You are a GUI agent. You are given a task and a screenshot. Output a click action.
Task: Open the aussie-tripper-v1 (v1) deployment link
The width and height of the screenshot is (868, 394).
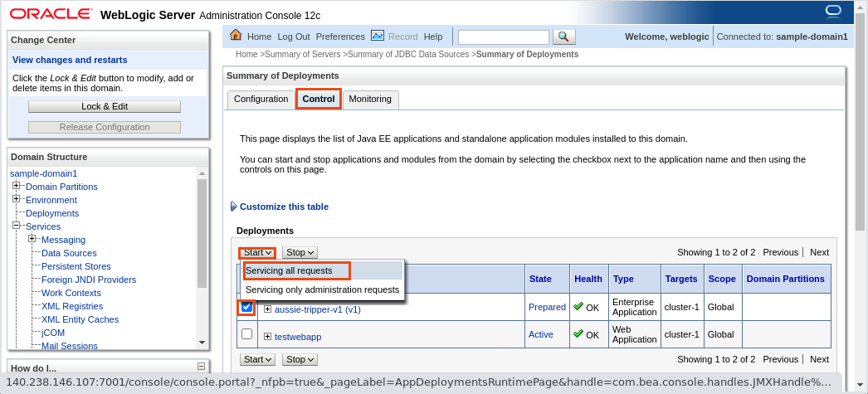[x=318, y=309]
